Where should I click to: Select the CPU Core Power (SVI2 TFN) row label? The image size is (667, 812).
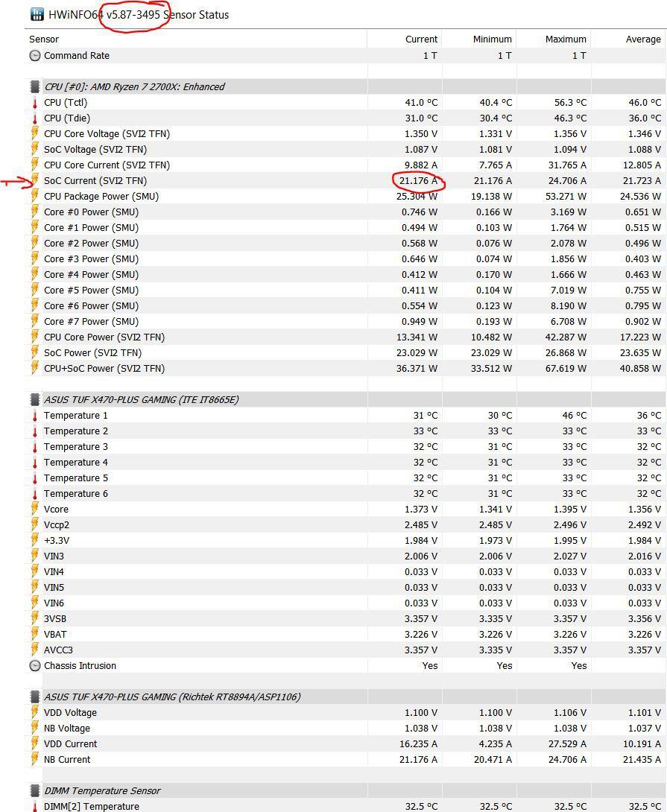pyautogui.click(x=104, y=337)
